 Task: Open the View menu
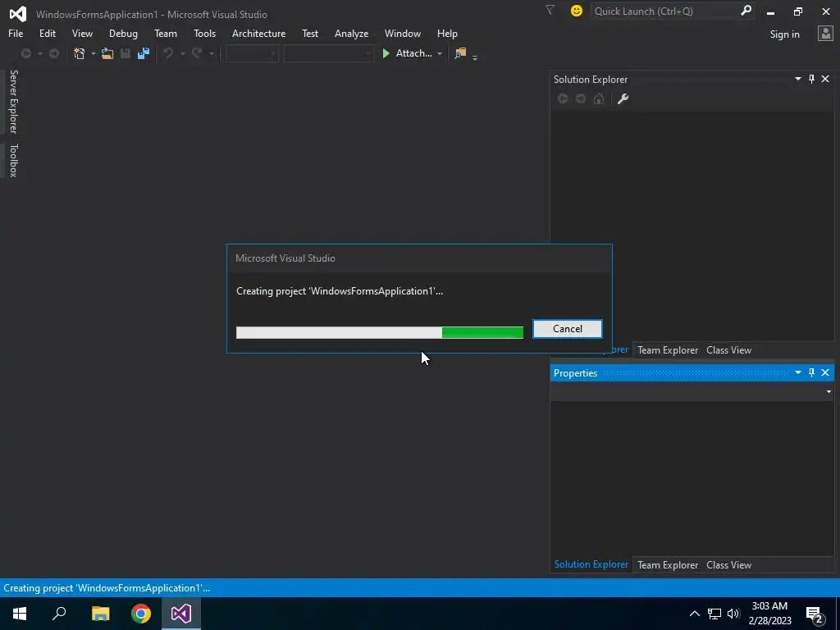click(82, 33)
